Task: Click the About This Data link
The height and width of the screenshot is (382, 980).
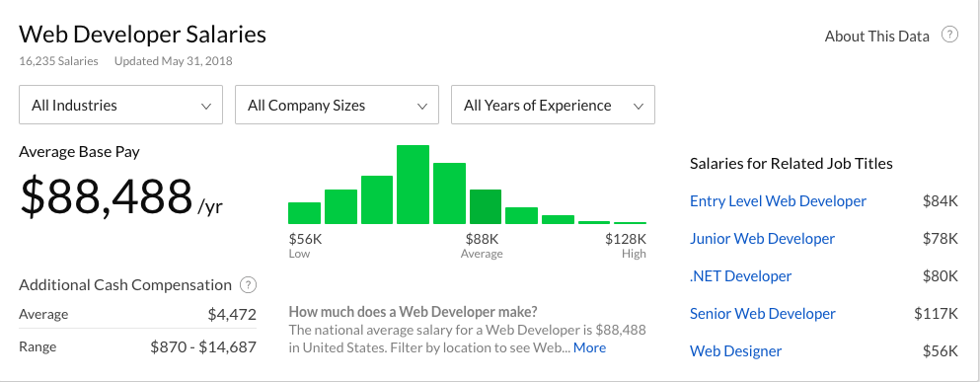Action: 877,37
